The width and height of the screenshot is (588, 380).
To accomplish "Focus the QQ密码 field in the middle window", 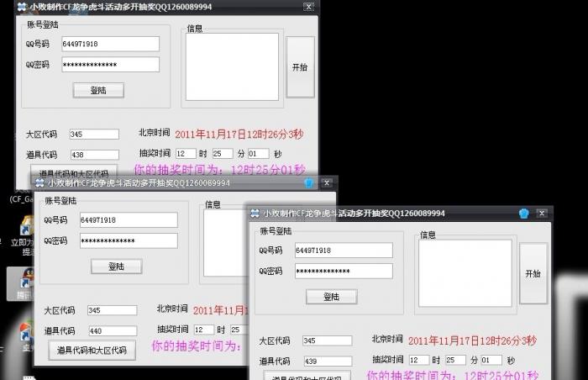I will tap(129, 240).
